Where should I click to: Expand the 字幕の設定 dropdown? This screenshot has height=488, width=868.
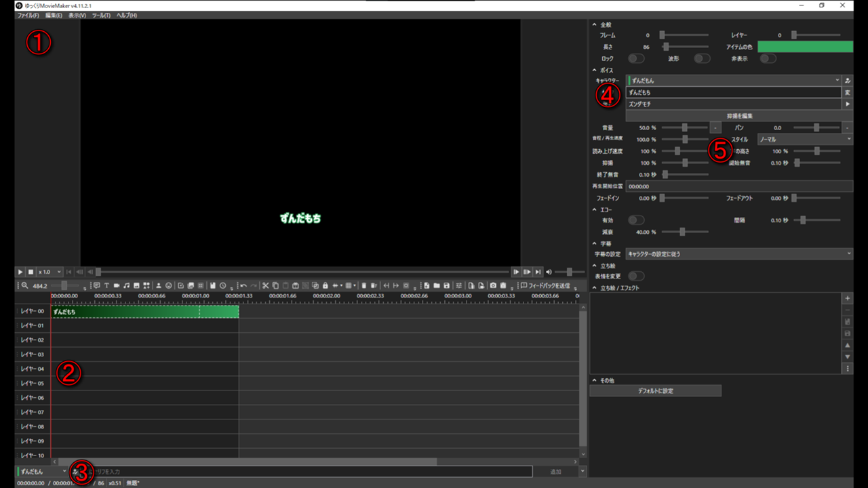point(738,254)
